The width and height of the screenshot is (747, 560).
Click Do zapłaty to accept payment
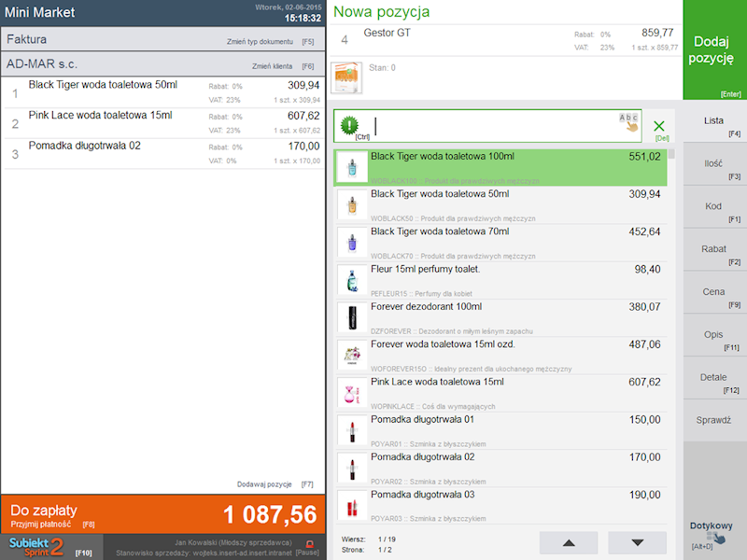point(162,514)
